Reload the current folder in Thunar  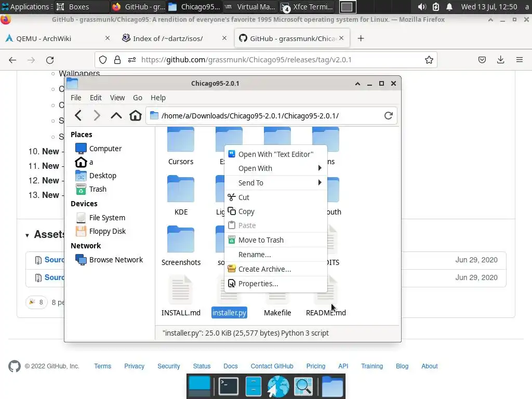(x=389, y=116)
